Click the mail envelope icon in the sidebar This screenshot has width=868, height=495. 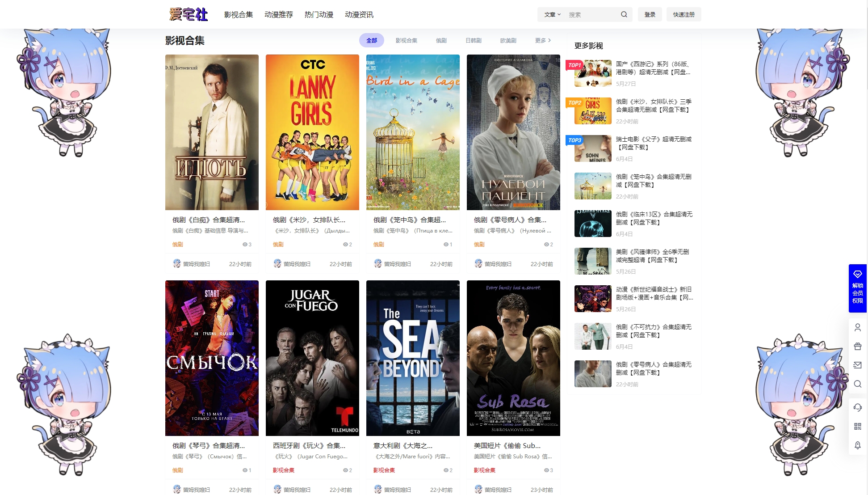point(857,365)
